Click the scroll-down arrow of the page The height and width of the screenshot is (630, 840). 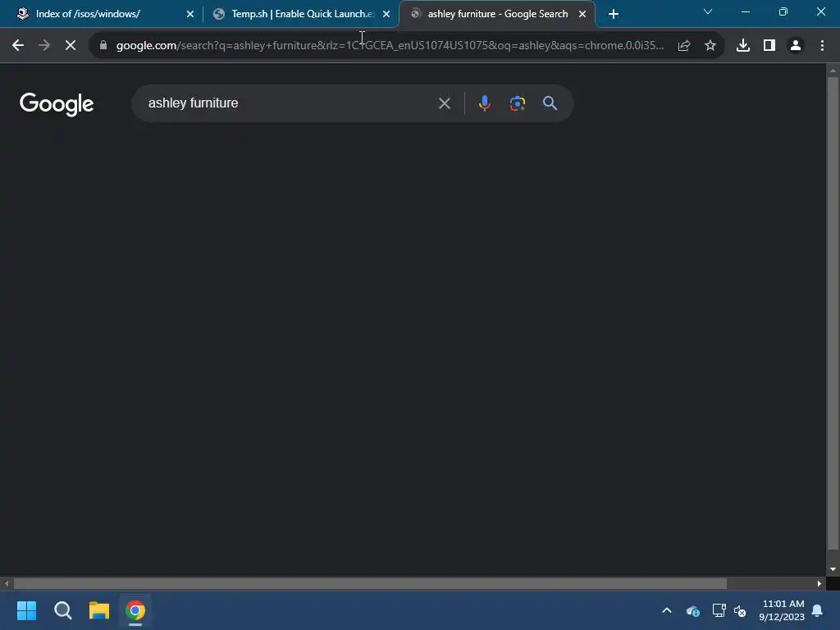[833, 569]
